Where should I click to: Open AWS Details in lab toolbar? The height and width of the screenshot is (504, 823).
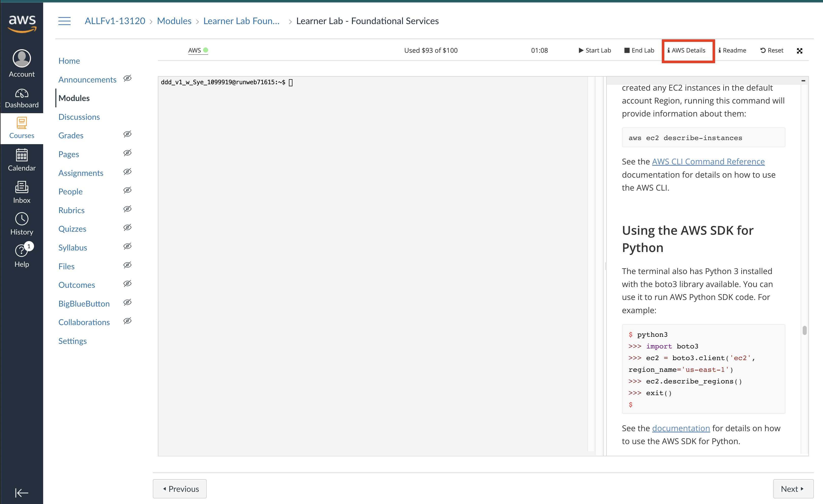click(687, 51)
